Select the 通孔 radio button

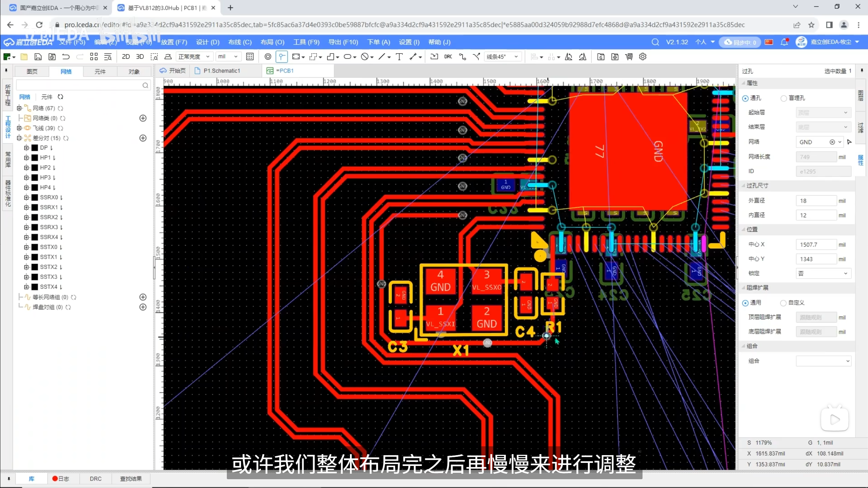745,98
